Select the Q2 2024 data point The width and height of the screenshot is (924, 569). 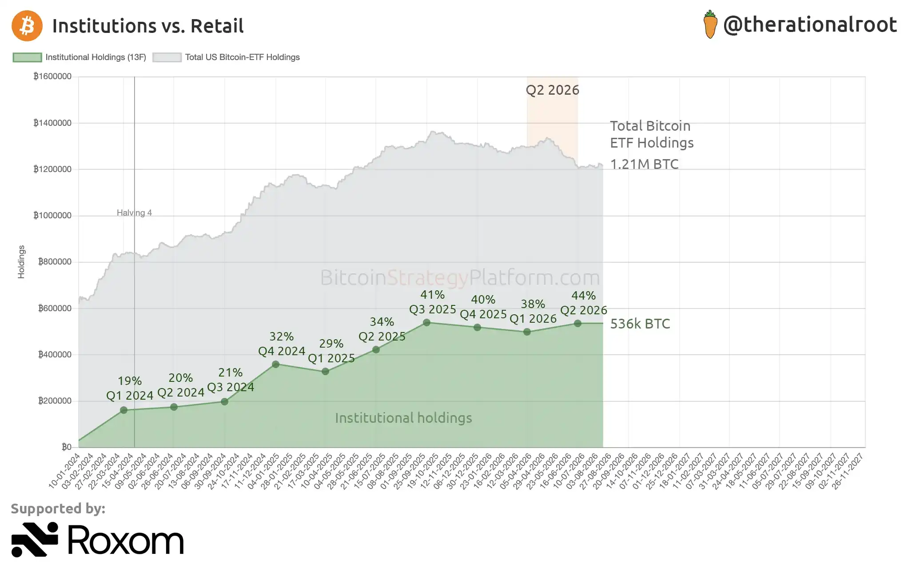click(x=174, y=407)
